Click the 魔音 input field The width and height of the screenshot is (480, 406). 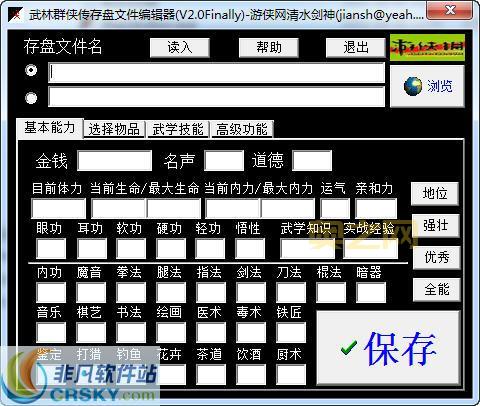coord(91,293)
